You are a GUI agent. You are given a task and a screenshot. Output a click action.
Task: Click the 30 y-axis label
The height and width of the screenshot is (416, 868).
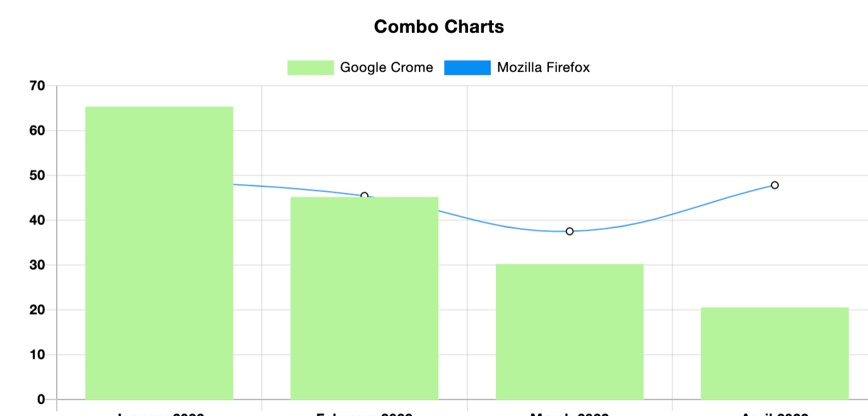coord(37,265)
